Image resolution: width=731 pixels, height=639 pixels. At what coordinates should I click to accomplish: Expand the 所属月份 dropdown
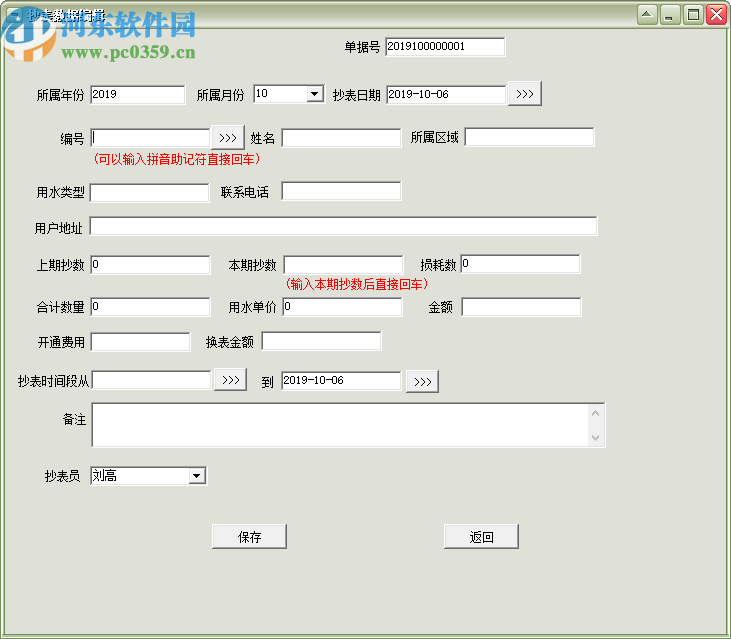[315, 94]
